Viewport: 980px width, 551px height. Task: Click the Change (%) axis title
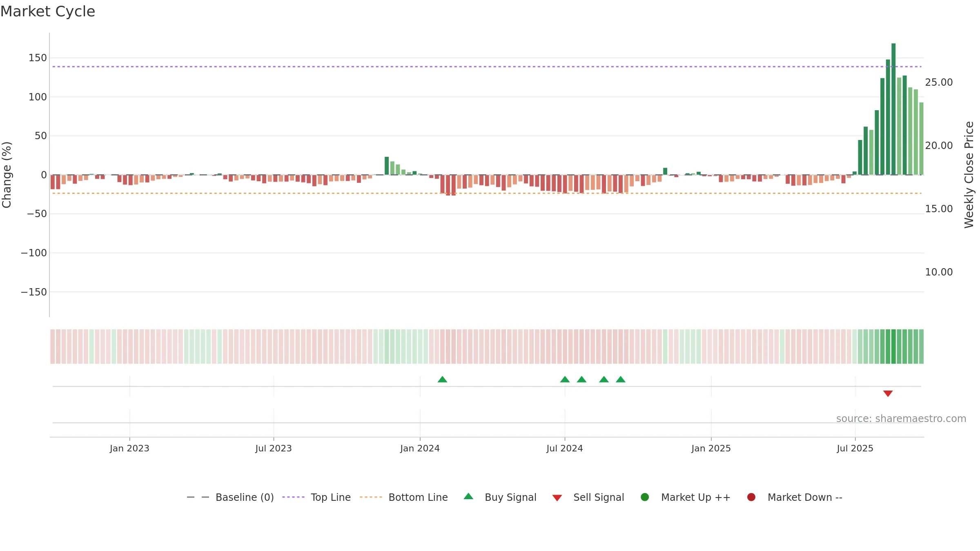pyautogui.click(x=7, y=175)
